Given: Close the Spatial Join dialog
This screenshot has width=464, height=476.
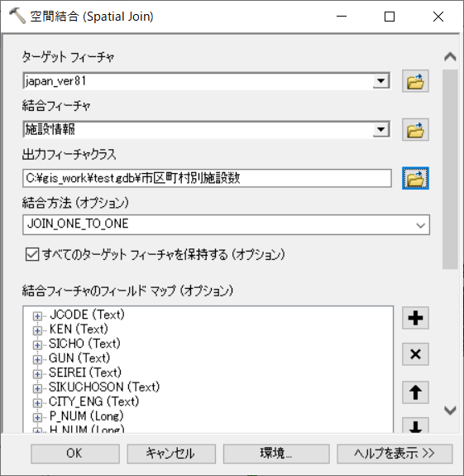Looking at the screenshot, I should [x=438, y=17].
